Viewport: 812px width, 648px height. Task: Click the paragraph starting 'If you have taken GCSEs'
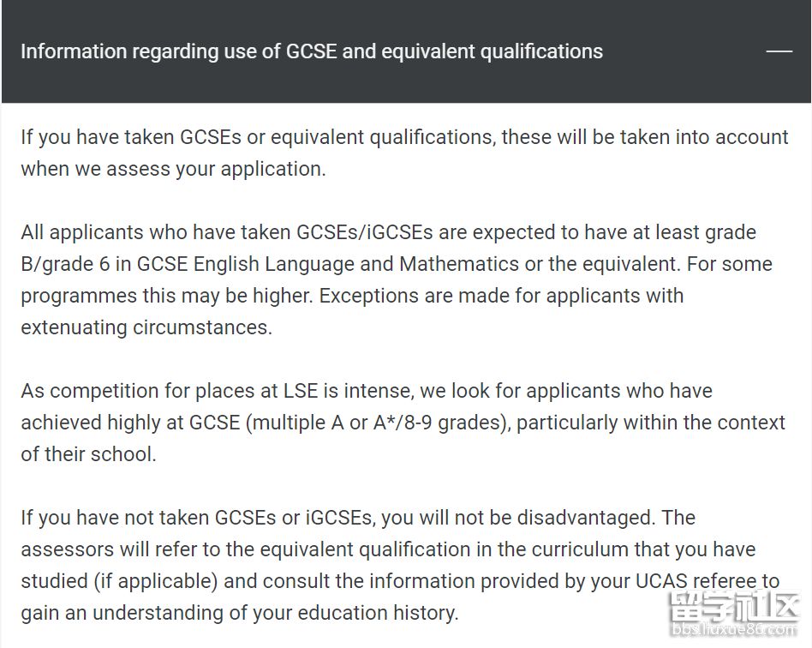point(404,153)
